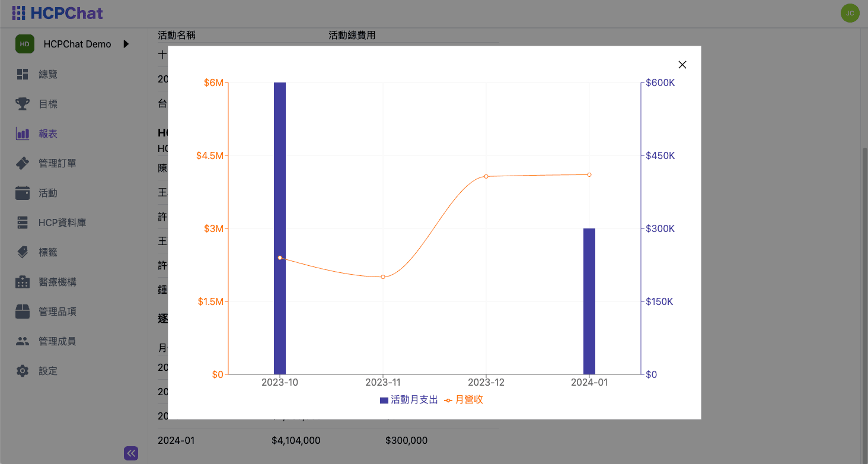Image resolution: width=868 pixels, height=464 pixels.
Task: Click the 活動總費用 column header
Action: (x=352, y=35)
